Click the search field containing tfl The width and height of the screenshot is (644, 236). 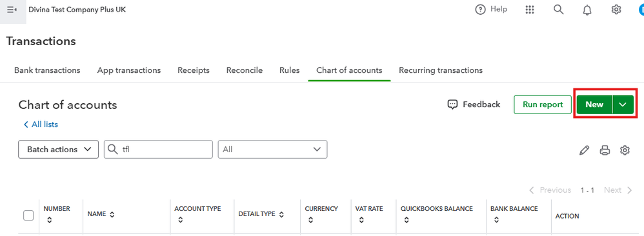(158, 150)
